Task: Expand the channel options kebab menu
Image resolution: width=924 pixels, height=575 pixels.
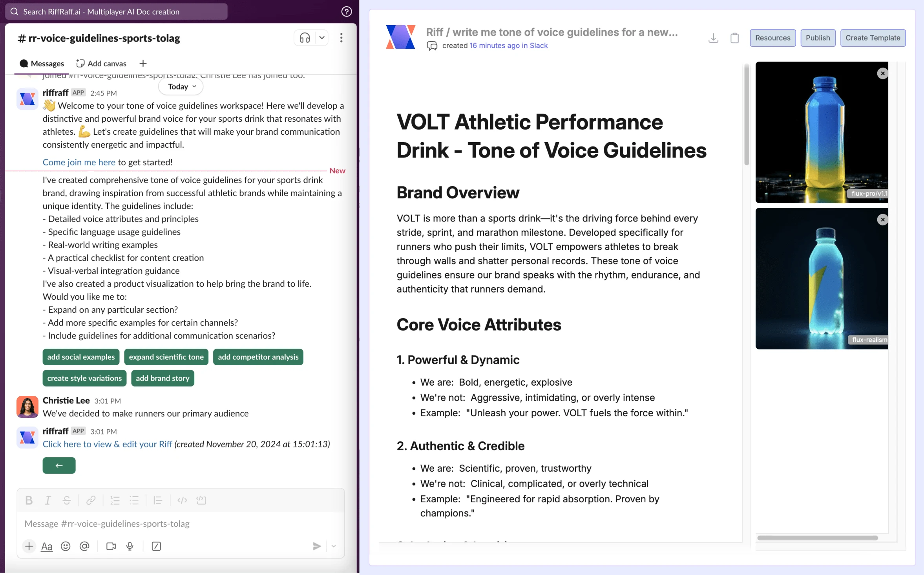Action: 341,38
